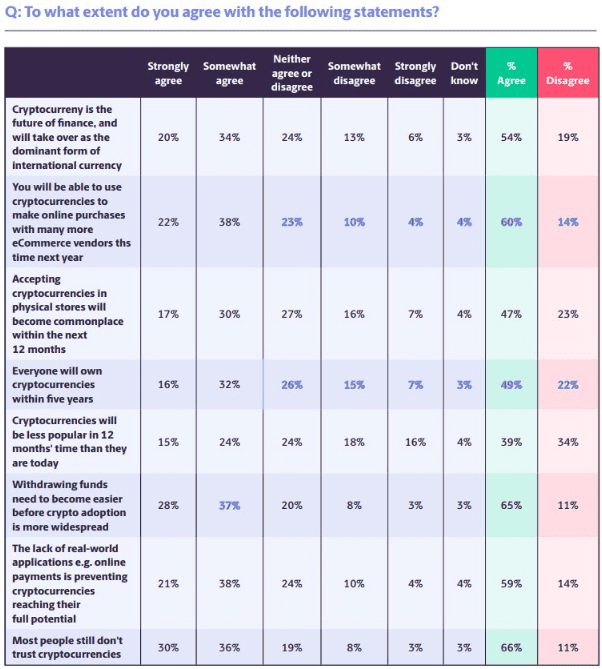Select the 'Strongly disagree' column header
The image size is (602, 669).
415,73
